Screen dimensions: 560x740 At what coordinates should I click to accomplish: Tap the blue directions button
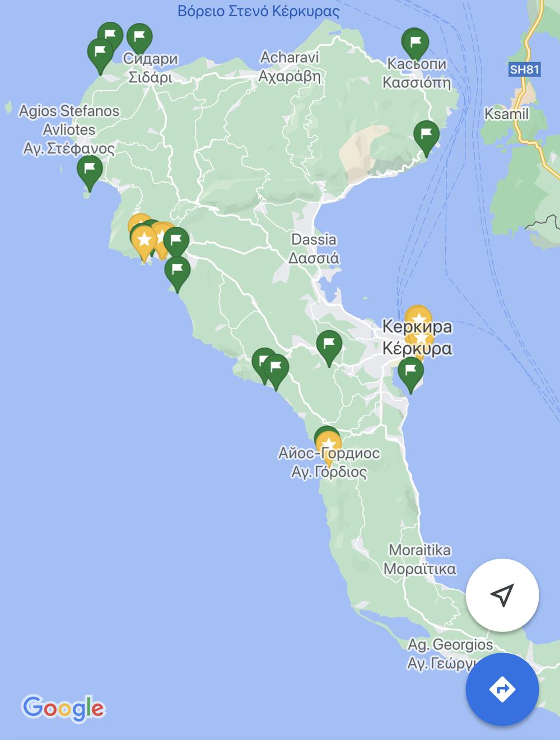[502, 689]
